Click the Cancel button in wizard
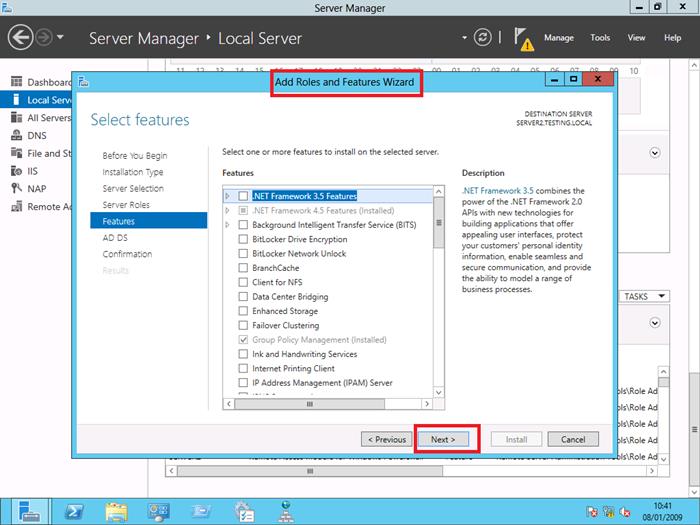Screen dimensions: 700x525 (573, 439)
